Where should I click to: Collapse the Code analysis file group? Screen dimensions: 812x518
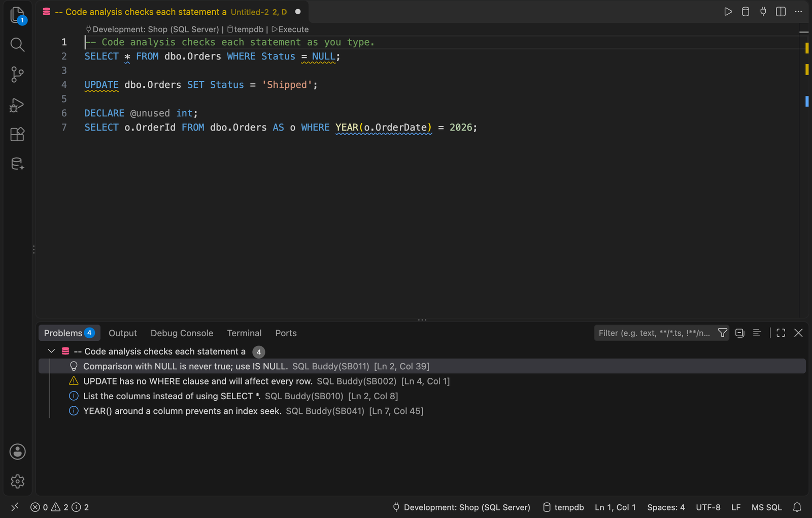coord(51,351)
